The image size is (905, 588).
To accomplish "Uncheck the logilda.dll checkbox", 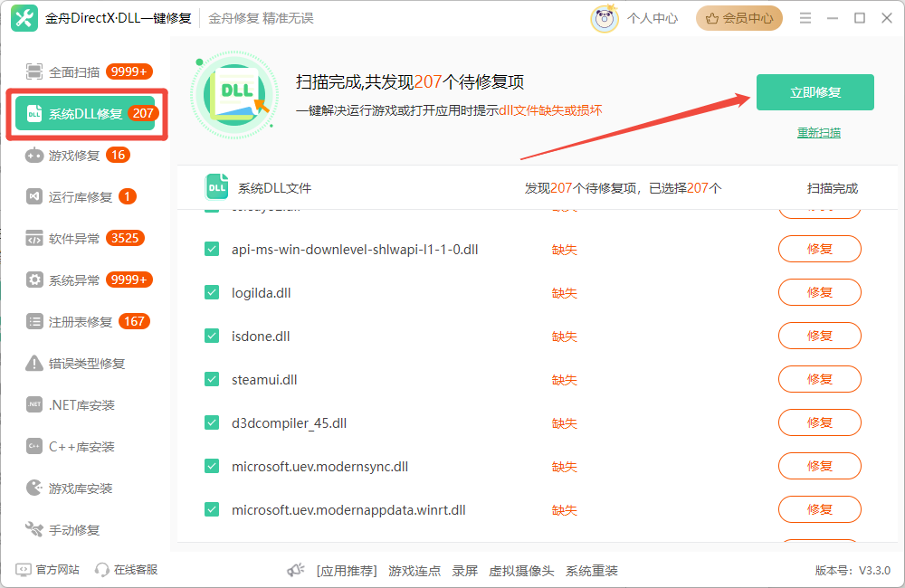I will [x=212, y=292].
